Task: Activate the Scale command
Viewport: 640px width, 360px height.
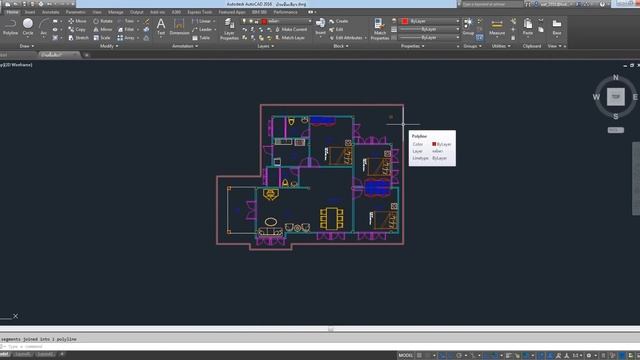Action: pyautogui.click(x=102, y=38)
